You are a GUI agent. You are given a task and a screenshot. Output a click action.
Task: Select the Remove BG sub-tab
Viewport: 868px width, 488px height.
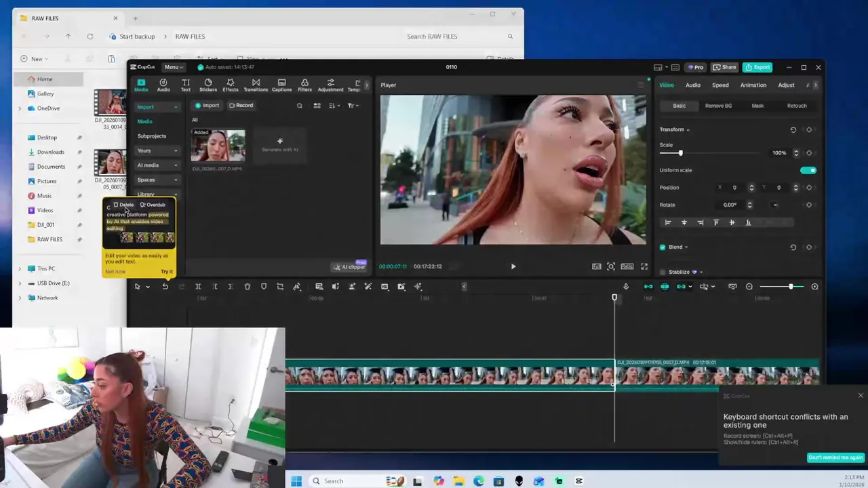point(718,106)
